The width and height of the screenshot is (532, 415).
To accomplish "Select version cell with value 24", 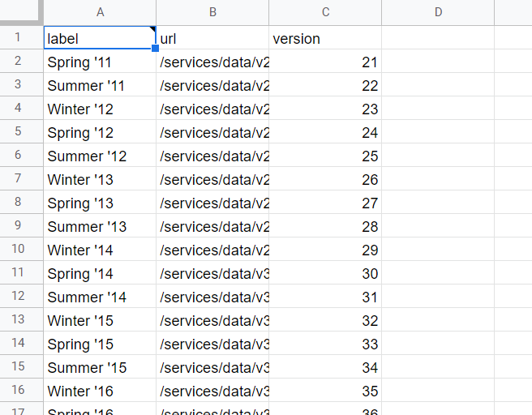I will (x=325, y=131).
